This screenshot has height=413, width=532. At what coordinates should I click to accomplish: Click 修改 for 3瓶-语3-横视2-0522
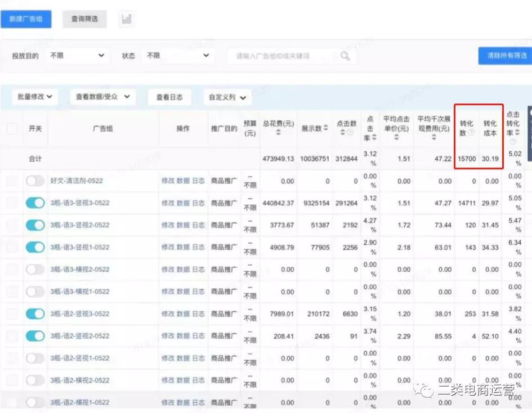pyautogui.click(x=168, y=270)
